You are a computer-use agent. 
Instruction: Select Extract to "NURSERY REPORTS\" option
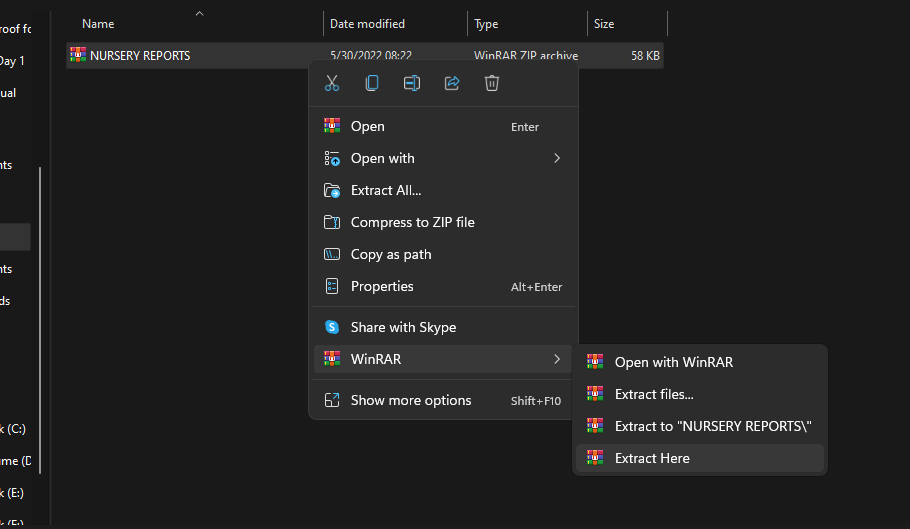click(x=713, y=426)
